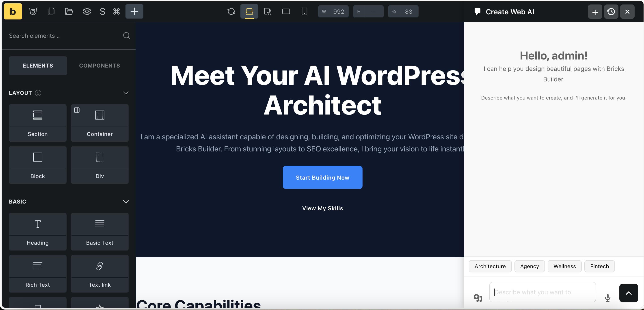Click the reload canvas refresh icon

(x=231, y=11)
